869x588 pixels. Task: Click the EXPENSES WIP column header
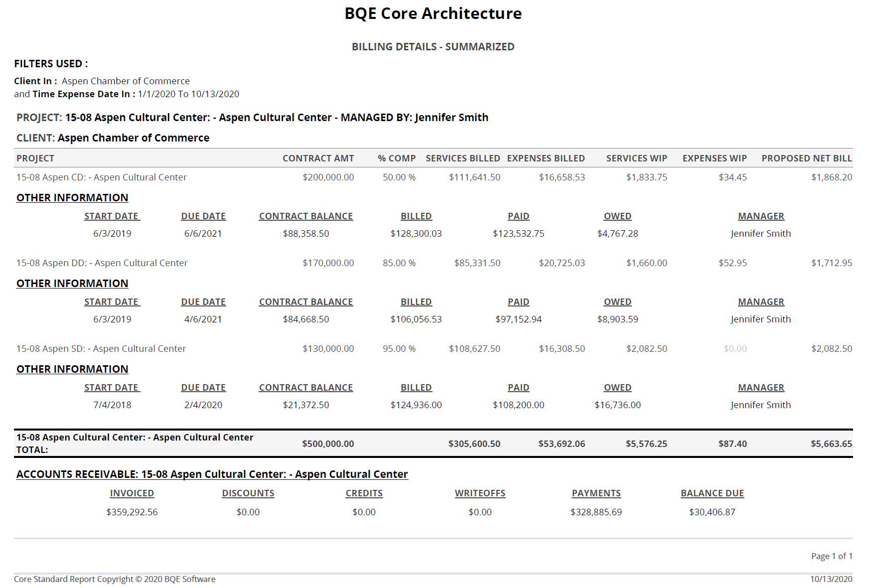point(715,158)
